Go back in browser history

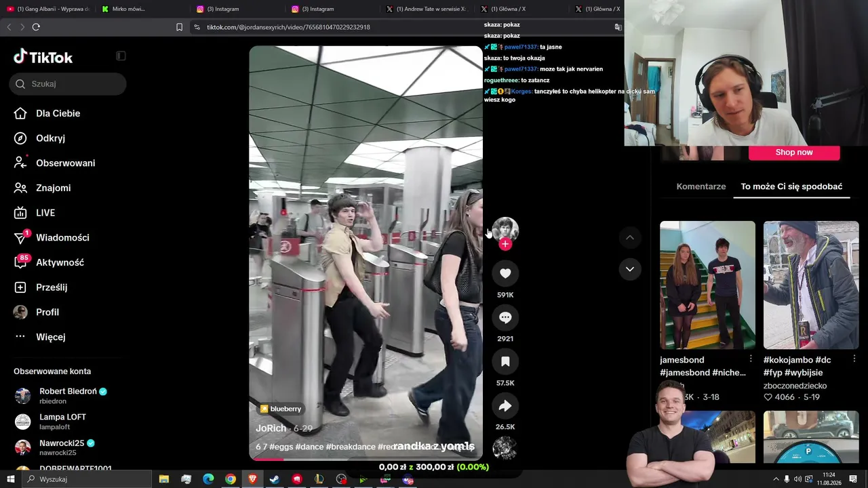tap(9, 27)
